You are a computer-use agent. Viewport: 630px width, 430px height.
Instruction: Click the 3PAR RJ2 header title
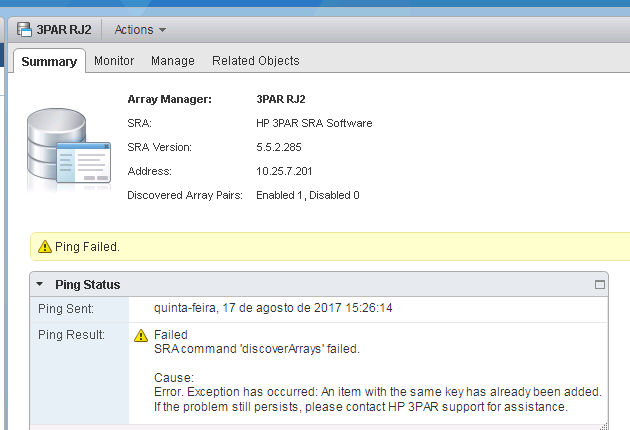coord(64,30)
